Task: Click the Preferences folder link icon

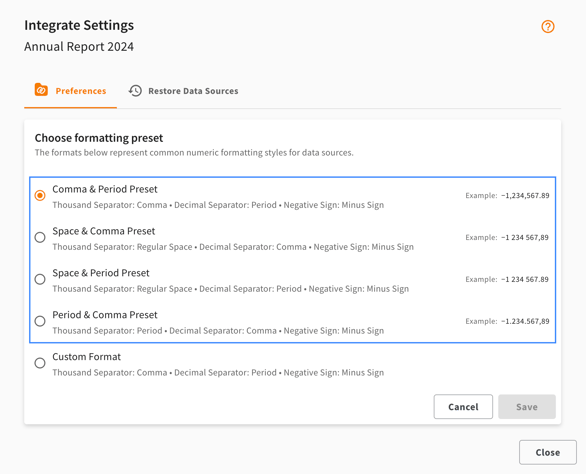Action: tap(41, 90)
